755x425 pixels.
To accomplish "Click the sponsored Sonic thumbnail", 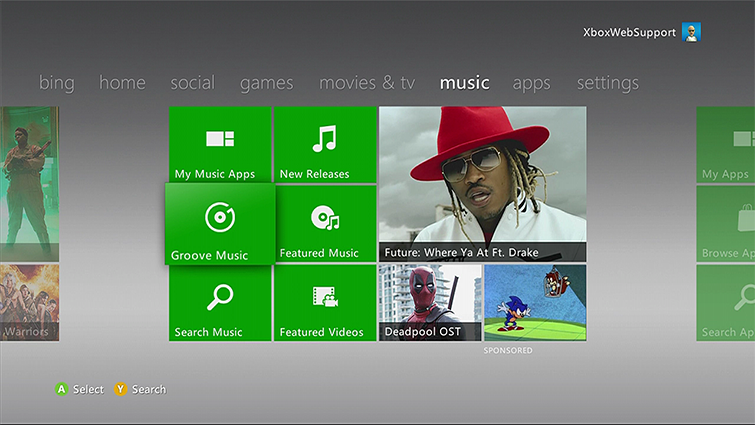I will 535,303.
